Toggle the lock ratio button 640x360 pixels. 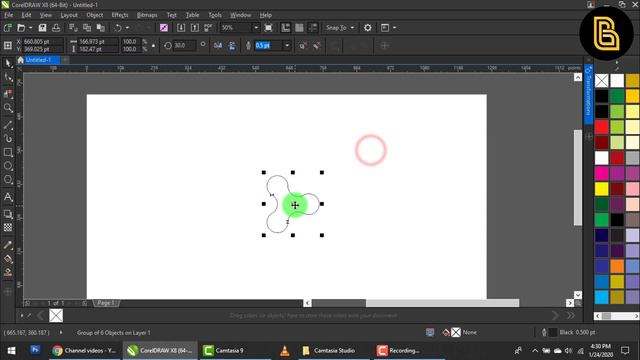click(153, 45)
